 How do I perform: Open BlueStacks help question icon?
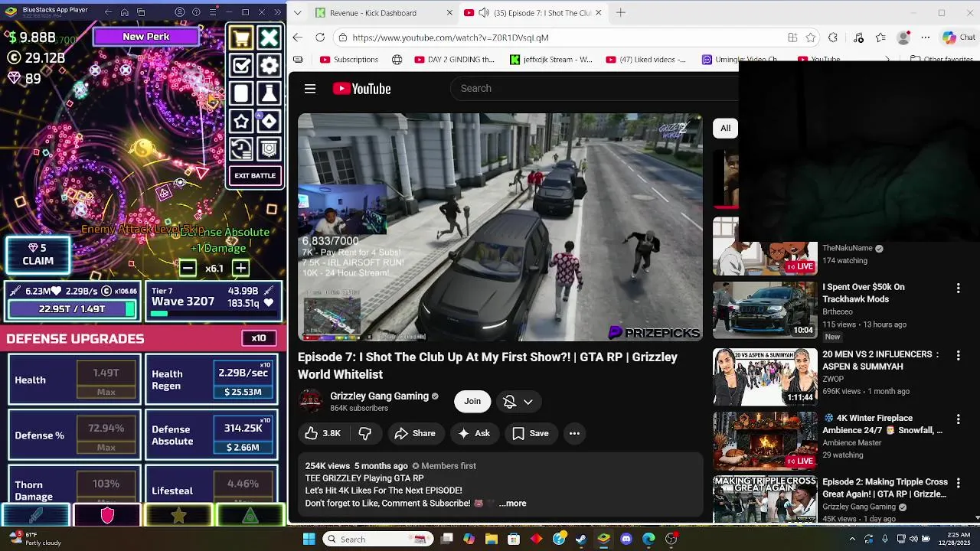pos(196,12)
